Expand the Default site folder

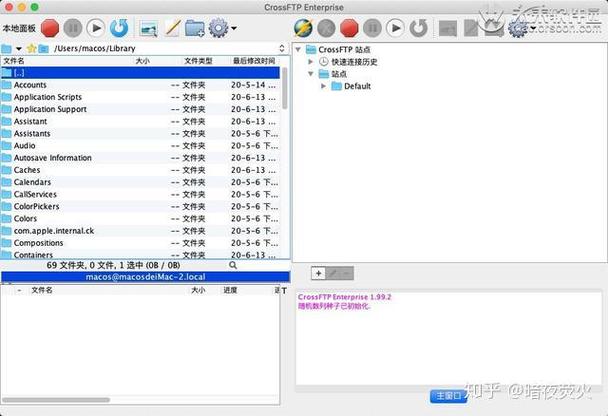point(323,86)
